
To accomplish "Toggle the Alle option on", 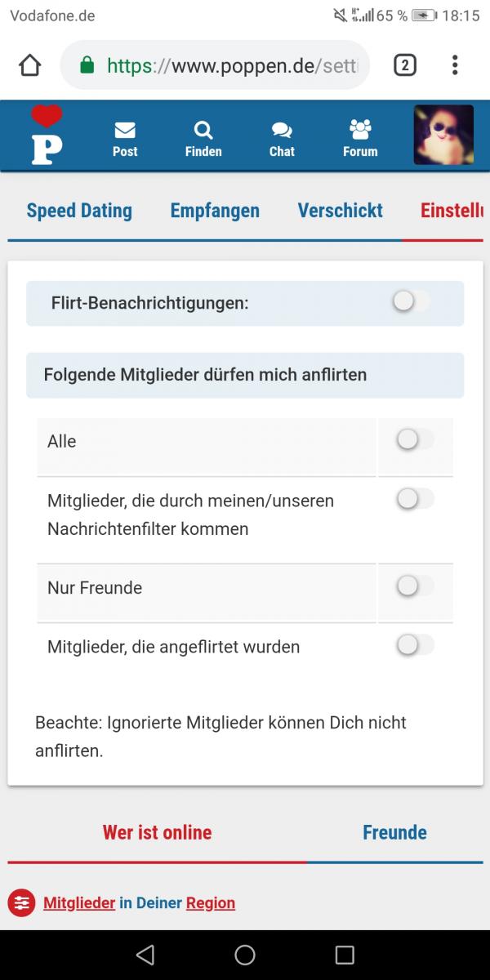I will tap(414, 440).
